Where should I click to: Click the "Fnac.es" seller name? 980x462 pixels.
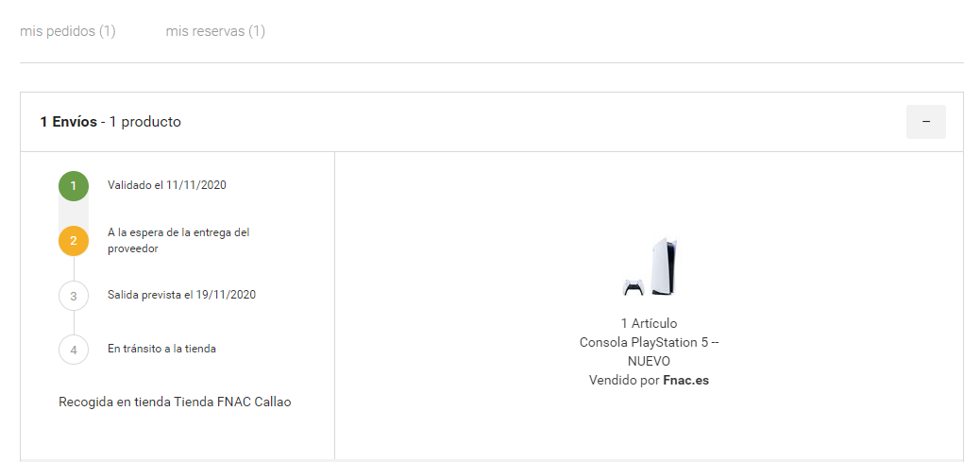(x=686, y=380)
